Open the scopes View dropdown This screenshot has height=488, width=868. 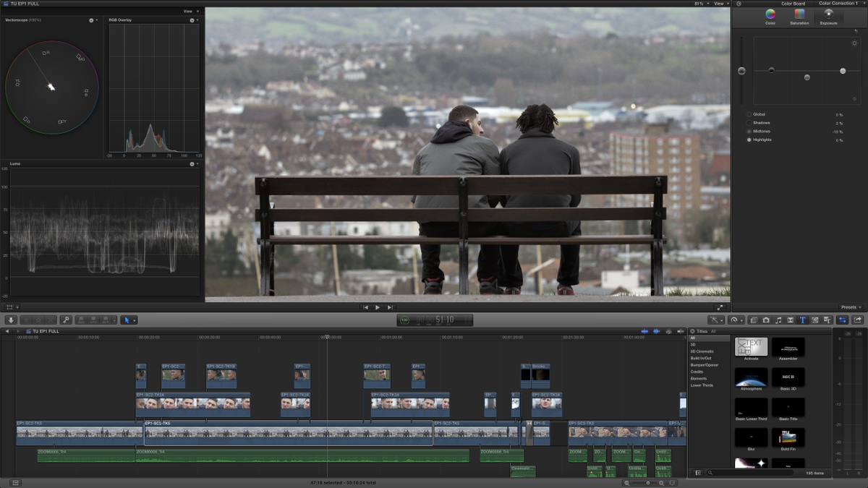click(x=190, y=12)
